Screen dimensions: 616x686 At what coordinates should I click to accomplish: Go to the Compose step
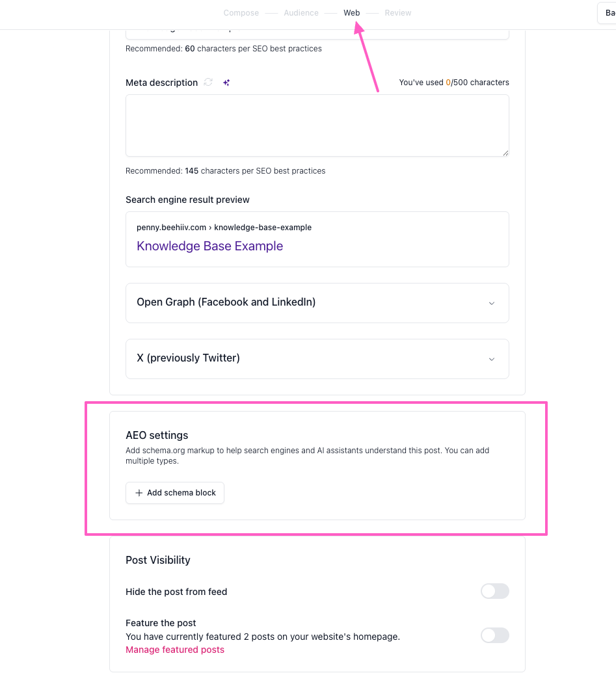241,13
